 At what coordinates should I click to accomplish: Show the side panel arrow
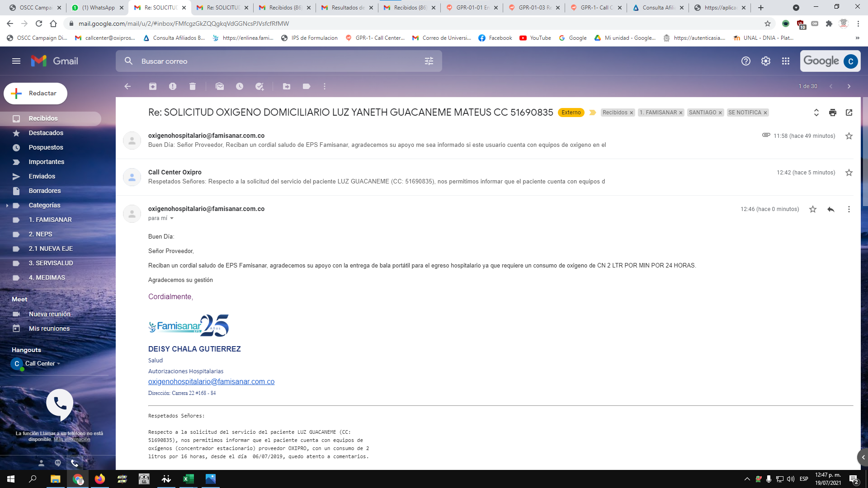863,457
